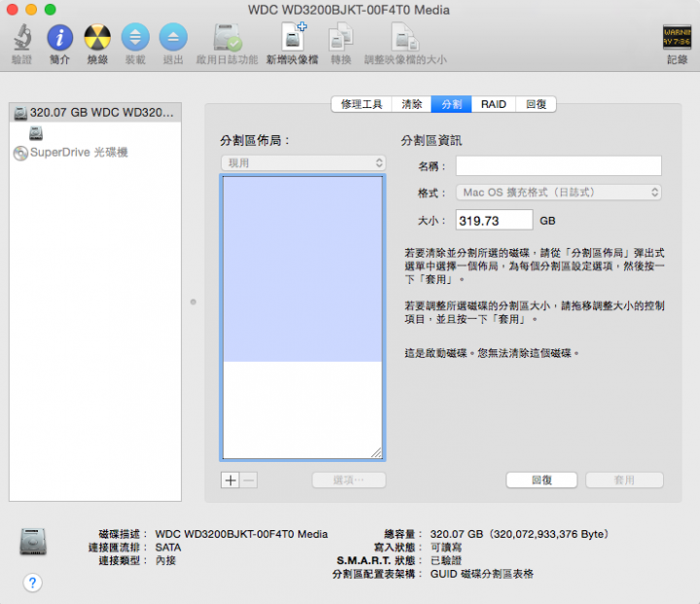Switch to the 回復 tab

[536, 104]
